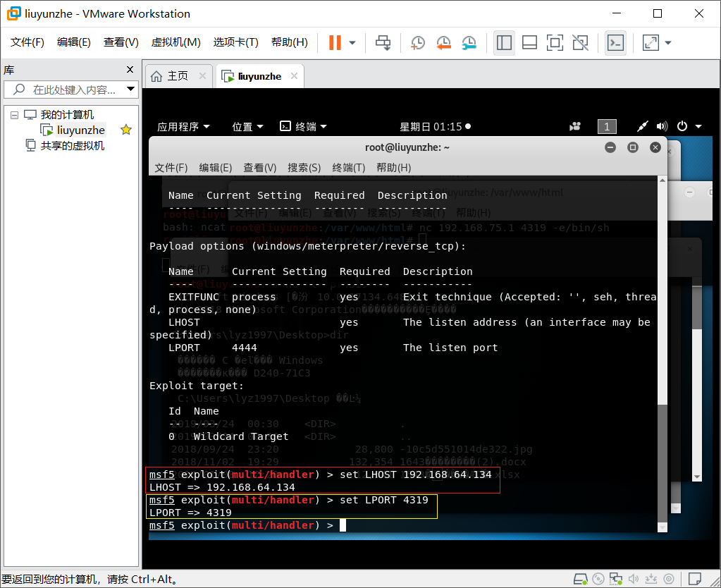Close the 主页 tab
This screenshot has height=588, width=721.
click(202, 76)
